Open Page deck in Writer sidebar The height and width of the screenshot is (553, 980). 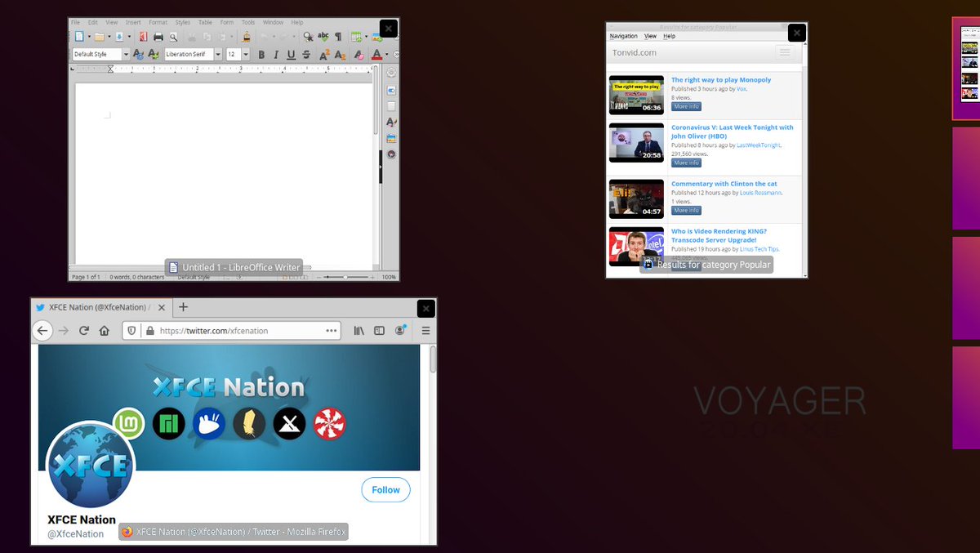point(391,106)
